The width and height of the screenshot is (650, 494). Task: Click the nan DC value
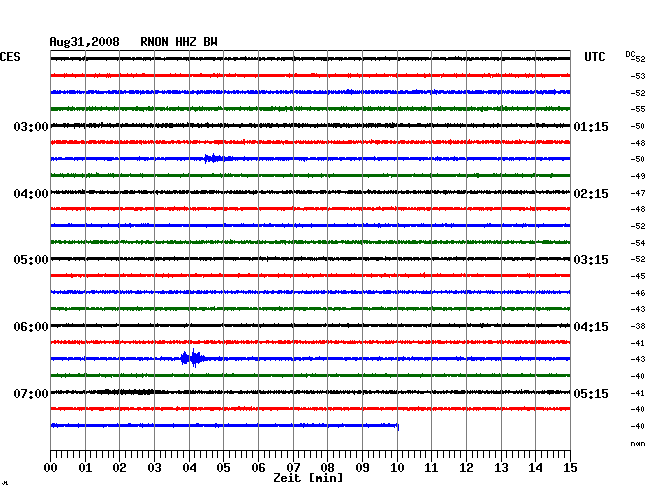[x=638, y=443]
